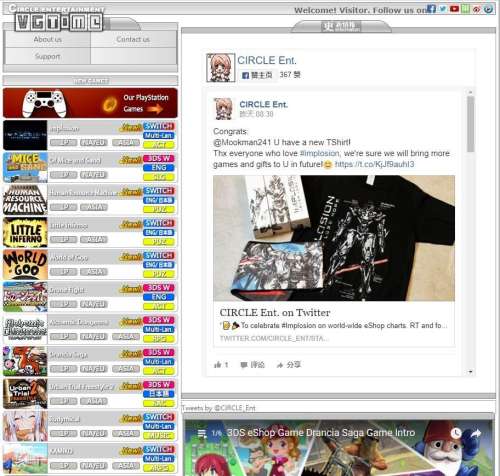Open the Support menu item
The image size is (500, 476).
(x=48, y=56)
